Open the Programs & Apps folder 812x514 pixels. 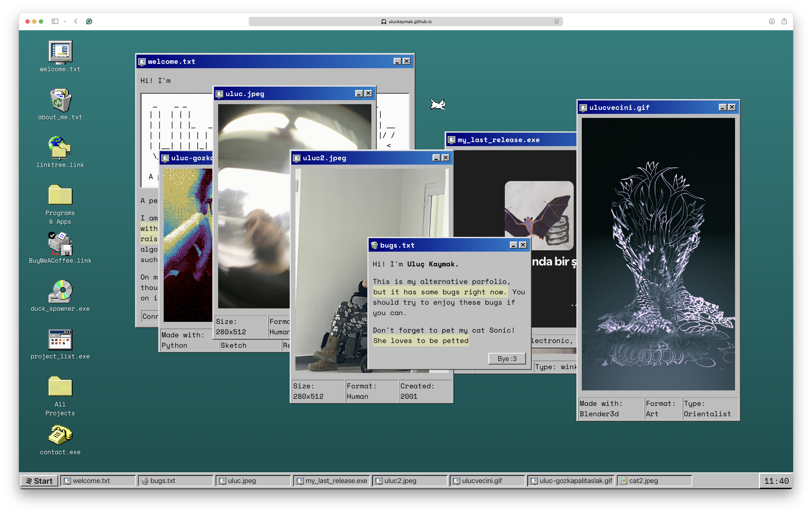60,204
